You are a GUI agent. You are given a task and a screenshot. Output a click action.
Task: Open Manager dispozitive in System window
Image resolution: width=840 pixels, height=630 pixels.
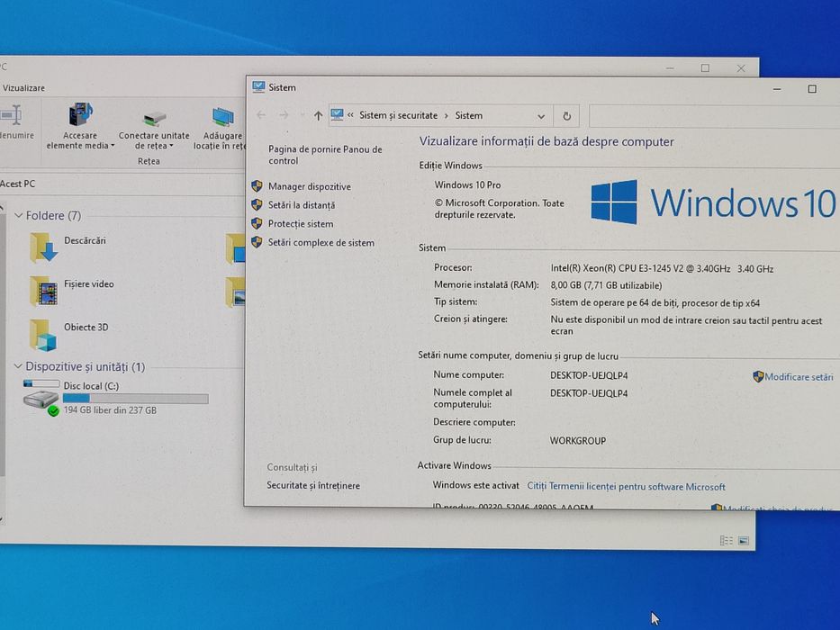[x=309, y=186]
